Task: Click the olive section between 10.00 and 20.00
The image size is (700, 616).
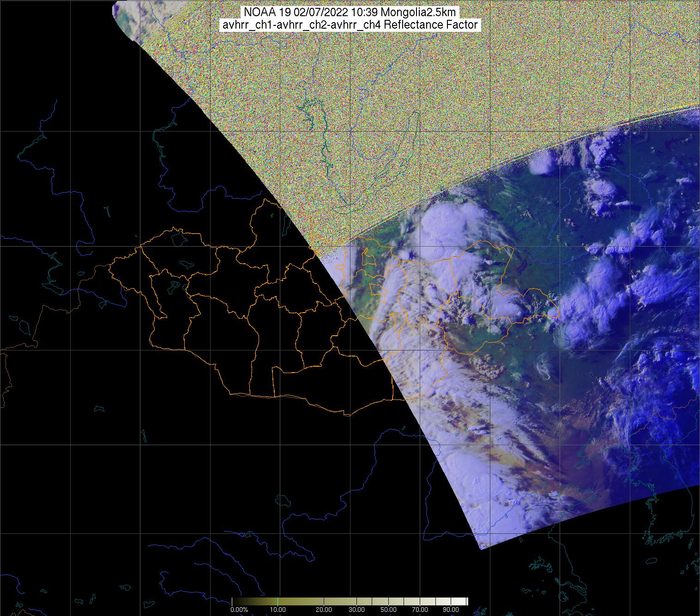Action: point(300,601)
